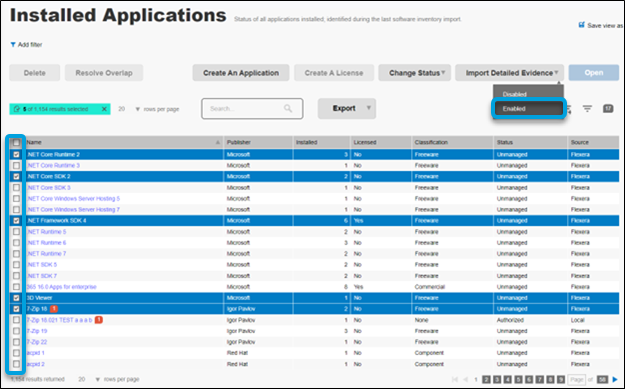Image resolution: width=625 pixels, height=389 pixels.
Task: Check the .NET Runtime 6 row checkbox
Action: (x=16, y=242)
